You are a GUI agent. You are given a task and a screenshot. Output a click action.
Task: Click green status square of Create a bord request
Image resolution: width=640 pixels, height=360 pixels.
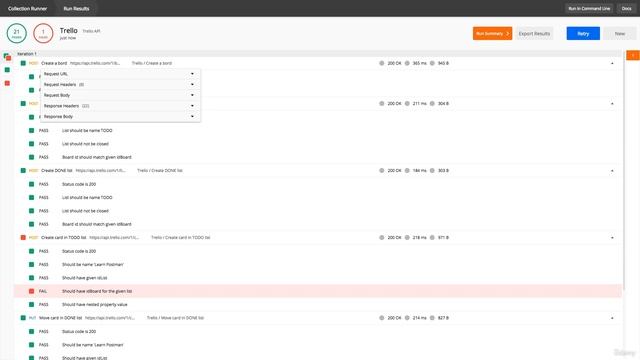click(x=23, y=63)
